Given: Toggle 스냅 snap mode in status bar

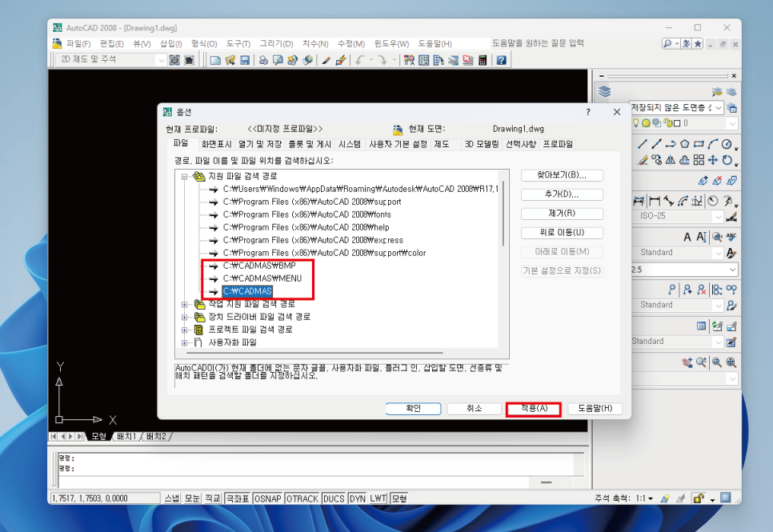Looking at the screenshot, I should click(172, 498).
